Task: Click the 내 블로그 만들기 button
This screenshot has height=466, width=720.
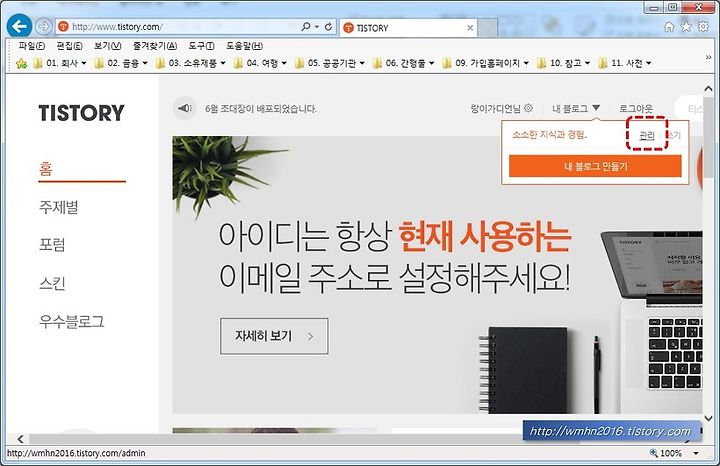Action: coord(595,166)
